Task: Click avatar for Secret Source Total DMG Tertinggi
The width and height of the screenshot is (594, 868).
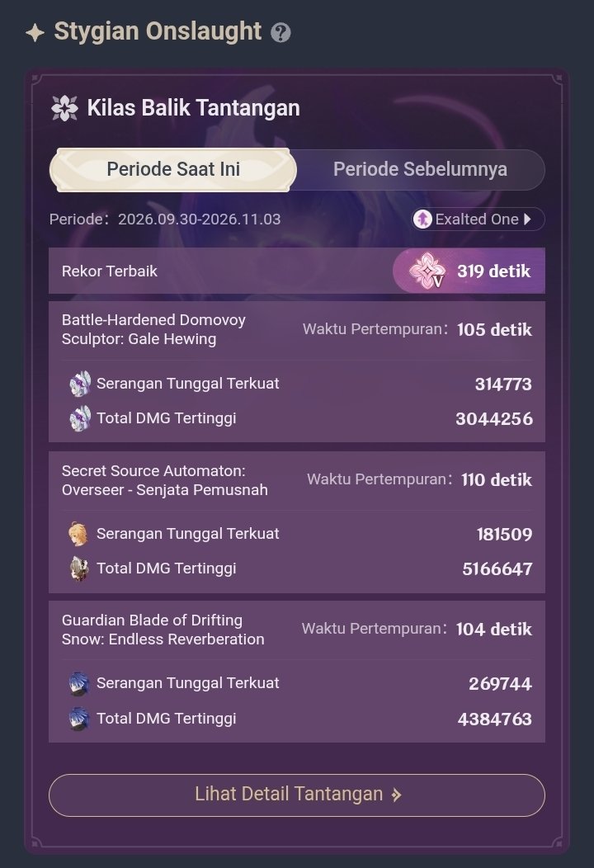Action: (x=78, y=569)
